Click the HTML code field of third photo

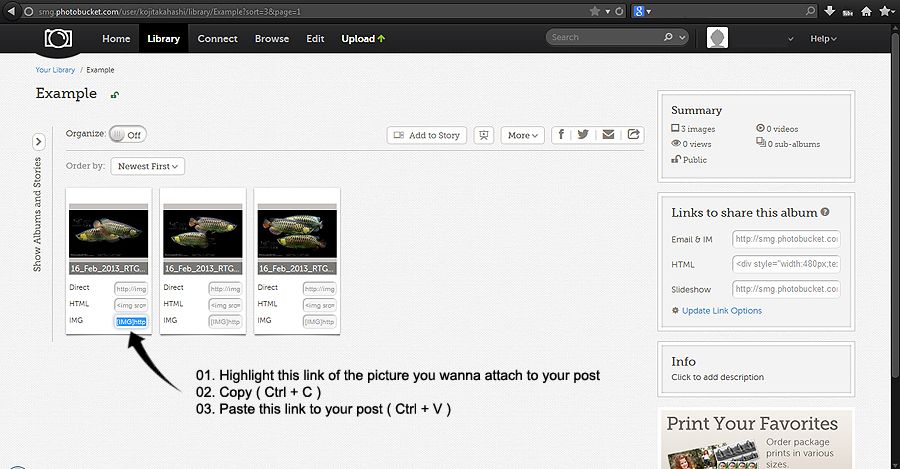[319, 305]
